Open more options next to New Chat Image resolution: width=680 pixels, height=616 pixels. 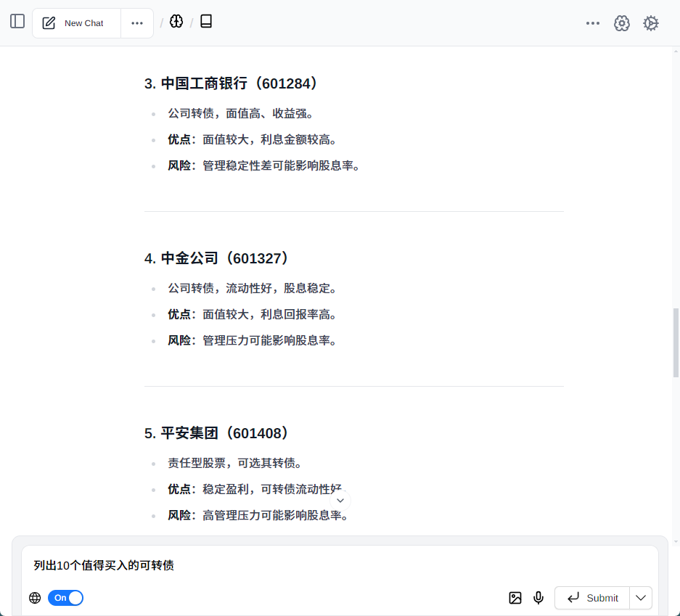click(137, 23)
